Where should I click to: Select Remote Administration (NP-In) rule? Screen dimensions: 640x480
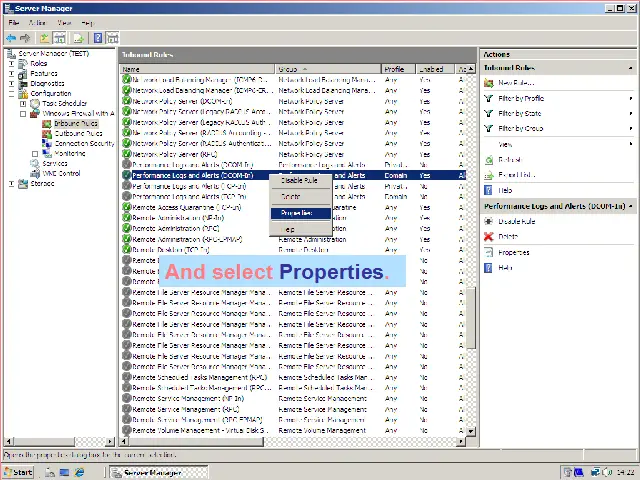pos(178,218)
